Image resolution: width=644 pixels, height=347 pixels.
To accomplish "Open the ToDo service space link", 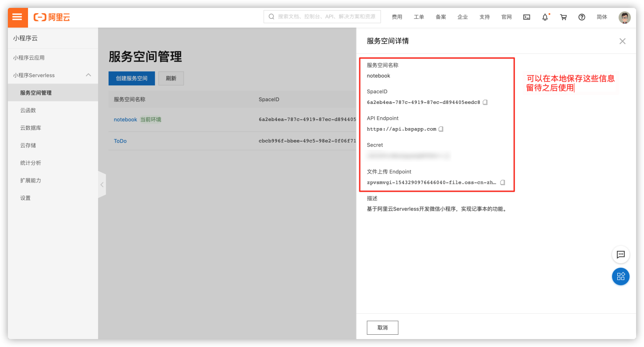I will [x=120, y=141].
